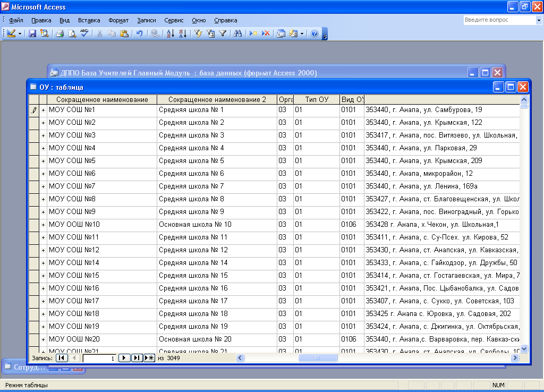Expand subdatasheet for МОУ ООШ №10
Image resolution: width=544 pixels, height=392 pixels.
coord(43,225)
